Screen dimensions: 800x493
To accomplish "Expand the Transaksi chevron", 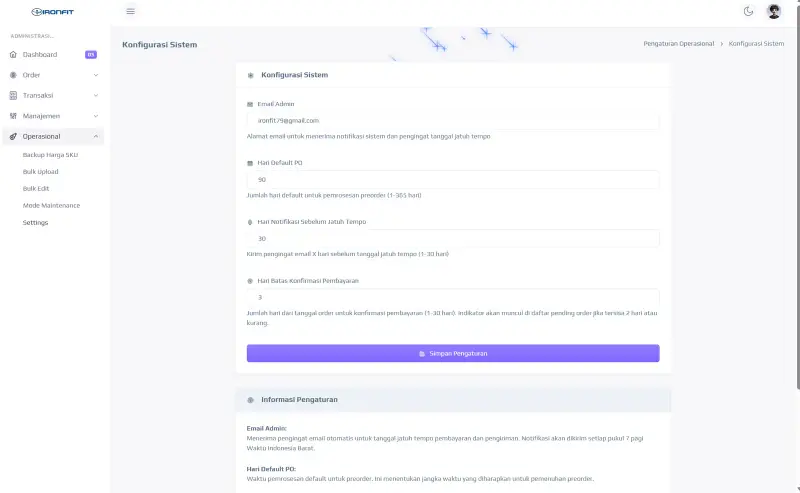I will [96, 95].
